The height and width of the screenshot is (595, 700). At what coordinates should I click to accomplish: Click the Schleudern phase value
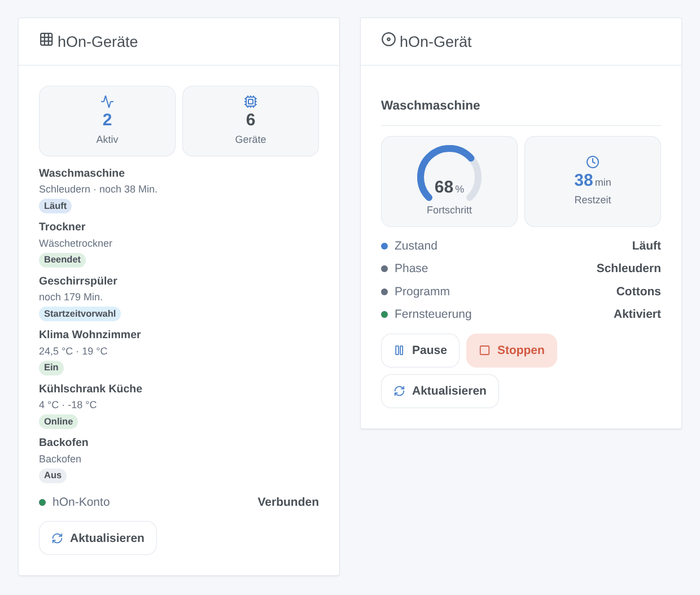[x=629, y=268]
